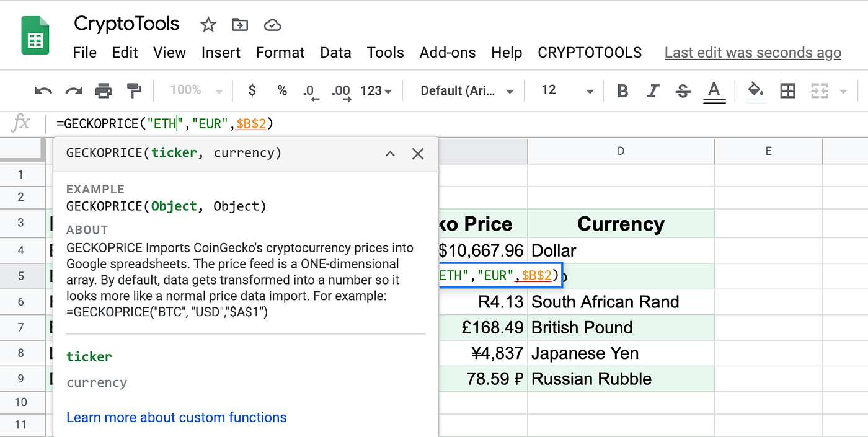Viewport: 868px width, 437px height.
Task: Click the move to folder icon
Action: pos(239,25)
